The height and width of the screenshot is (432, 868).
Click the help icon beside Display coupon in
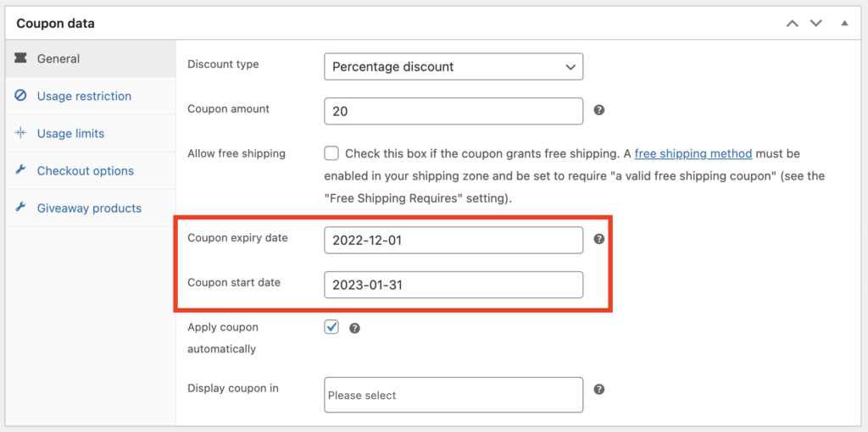click(599, 389)
